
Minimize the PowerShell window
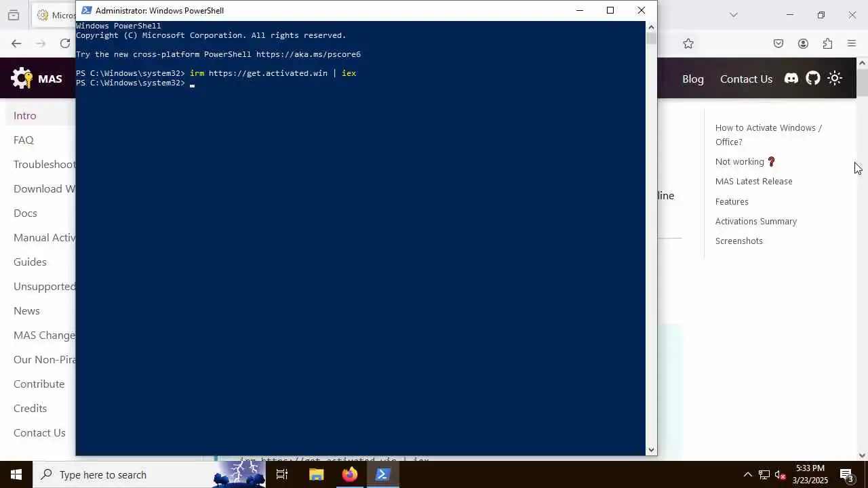(x=580, y=10)
